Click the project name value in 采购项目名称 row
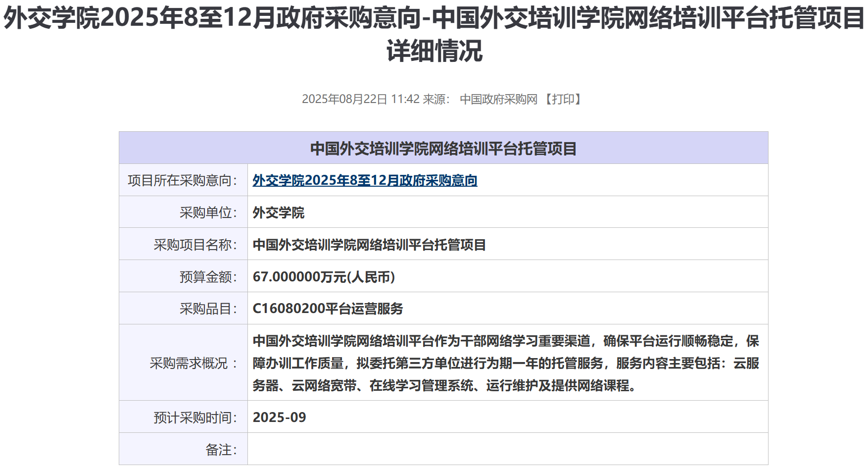 tap(370, 244)
